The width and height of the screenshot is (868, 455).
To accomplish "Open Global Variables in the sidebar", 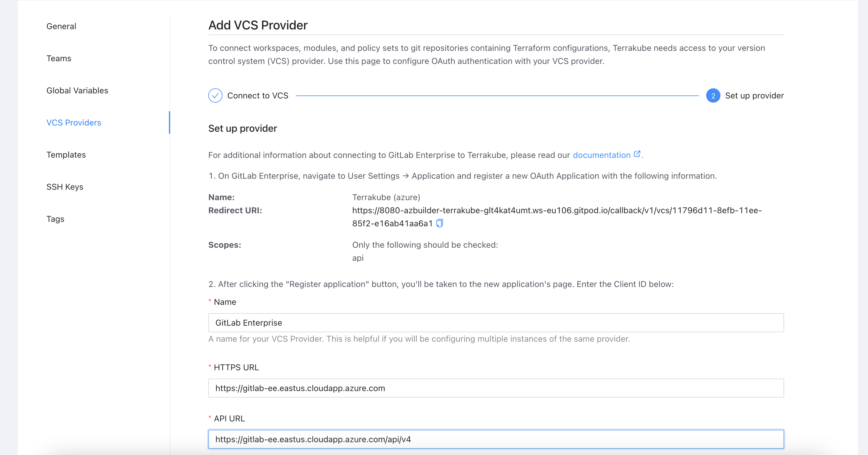I will [x=77, y=91].
